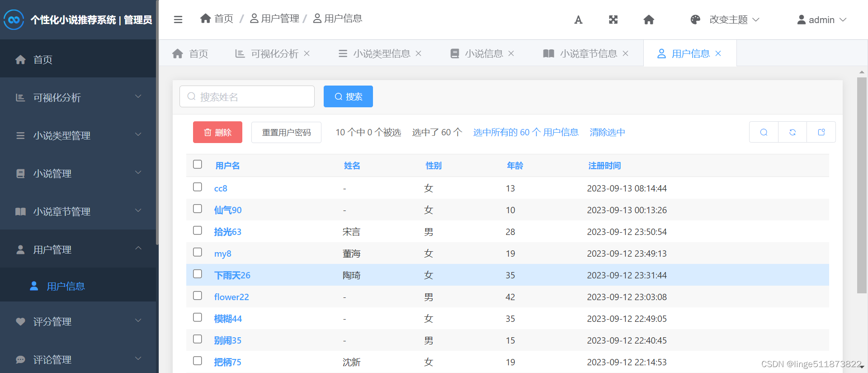Open the 把柄75 username link
Image resolution: width=868 pixels, height=373 pixels.
point(227,362)
